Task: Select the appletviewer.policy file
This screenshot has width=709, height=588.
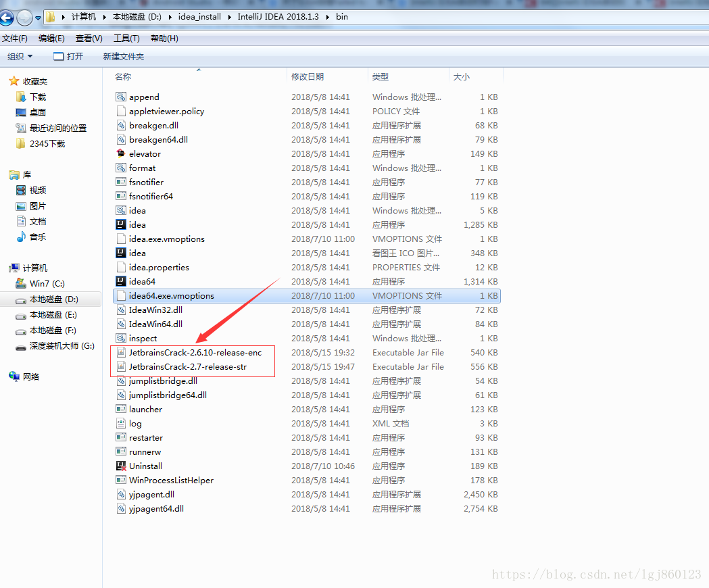Action: (x=307, y=112)
